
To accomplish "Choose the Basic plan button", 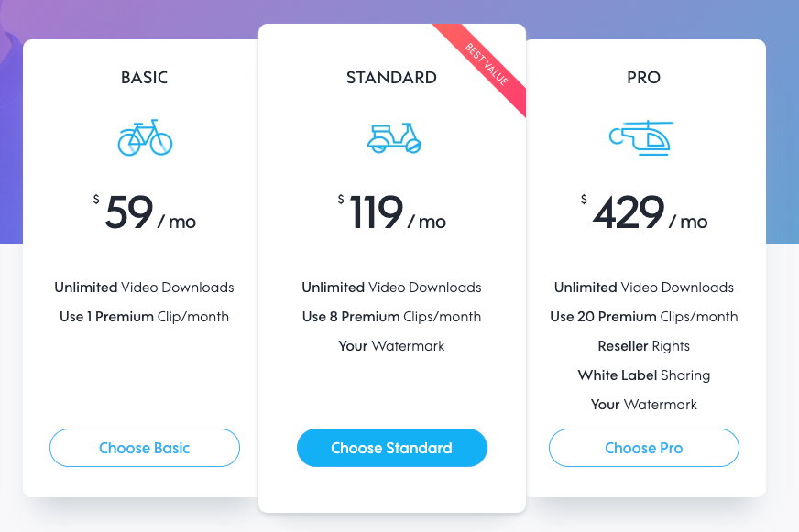I will [x=145, y=448].
